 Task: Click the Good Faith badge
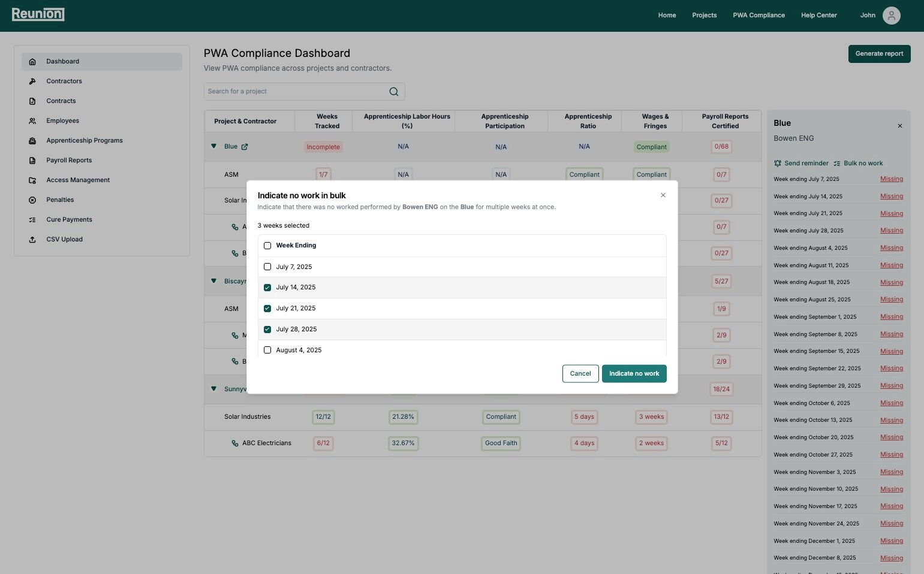point(501,443)
